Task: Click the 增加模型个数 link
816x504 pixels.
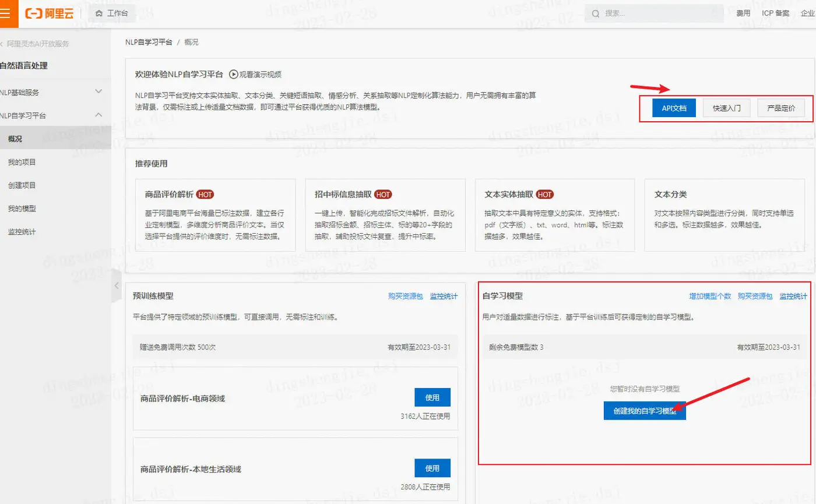Action: click(710, 296)
